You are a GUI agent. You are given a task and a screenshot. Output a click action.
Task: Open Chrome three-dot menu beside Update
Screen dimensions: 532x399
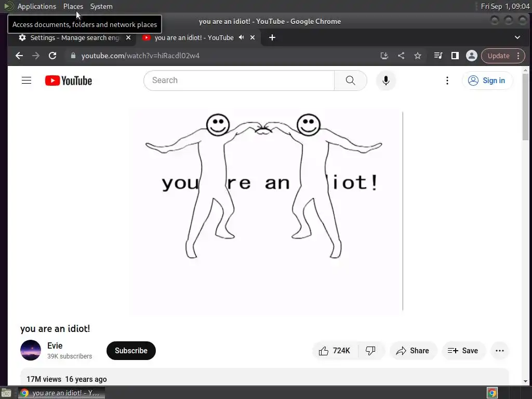pos(518,56)
